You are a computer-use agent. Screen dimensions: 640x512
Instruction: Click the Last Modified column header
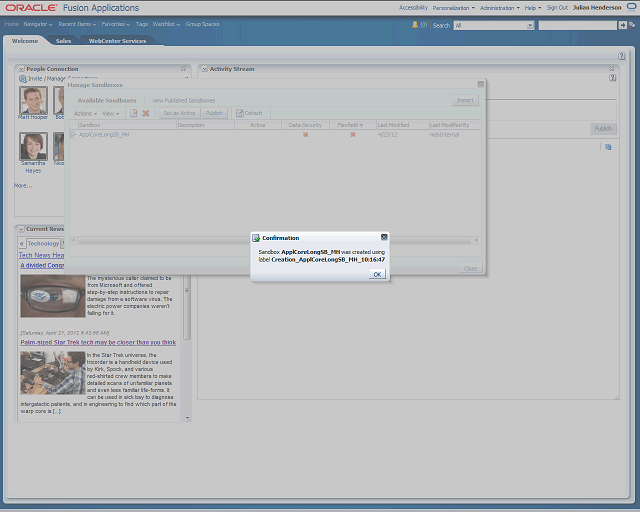click(402, 125)
